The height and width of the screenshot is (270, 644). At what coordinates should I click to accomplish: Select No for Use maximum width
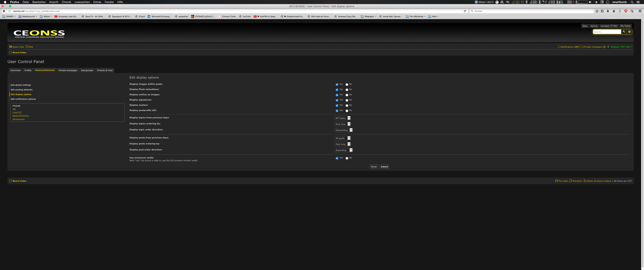[x=347, y=158]
